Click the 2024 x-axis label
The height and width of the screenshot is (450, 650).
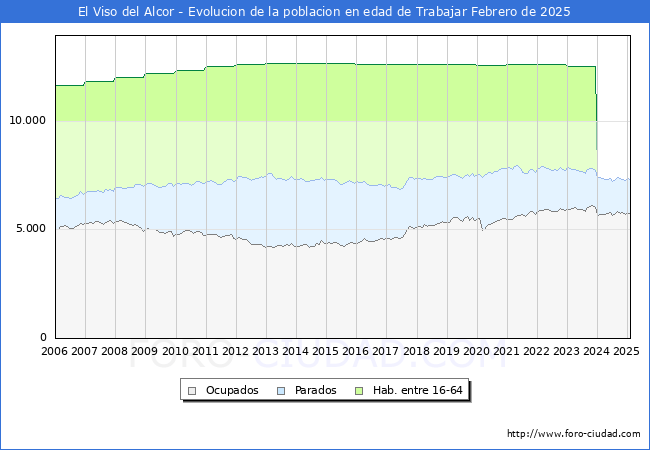pyautogui.click(x=597, y=351)
